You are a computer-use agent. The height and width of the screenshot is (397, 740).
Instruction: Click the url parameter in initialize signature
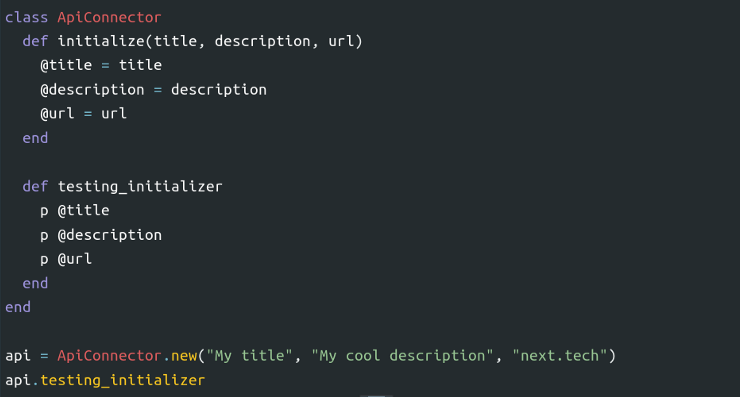point(341,42)
